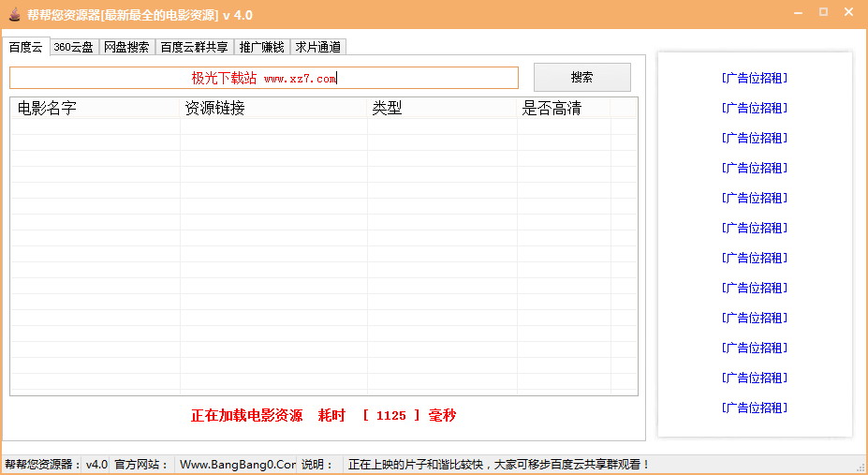Select the 网盘搜索 tab
Screen dimensions: 868x475
coord(126,47)
